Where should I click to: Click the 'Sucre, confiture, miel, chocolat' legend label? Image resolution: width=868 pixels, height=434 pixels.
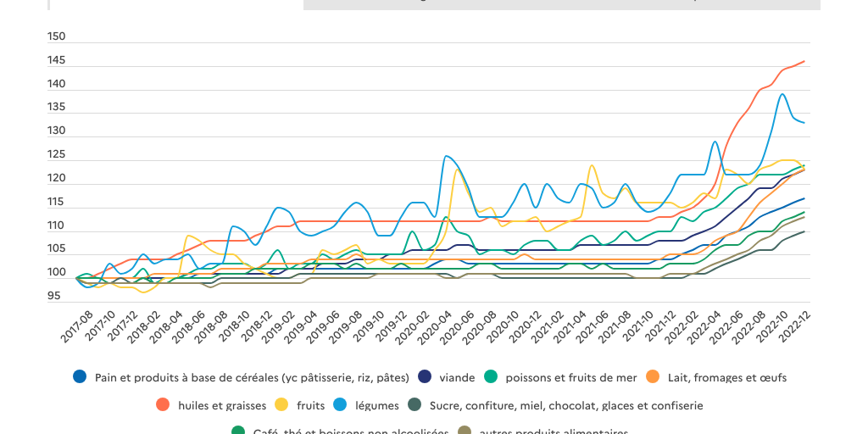[566, 406]
